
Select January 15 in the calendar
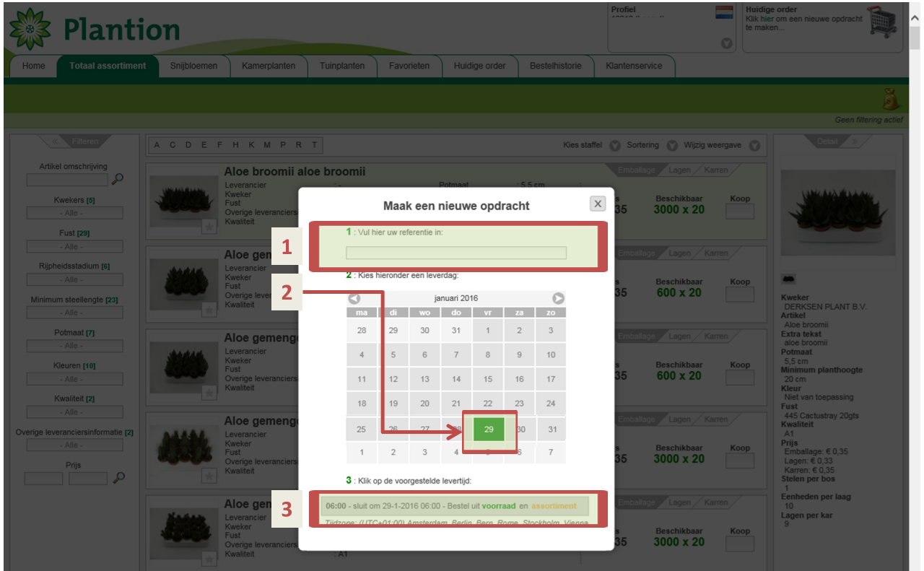488,379
